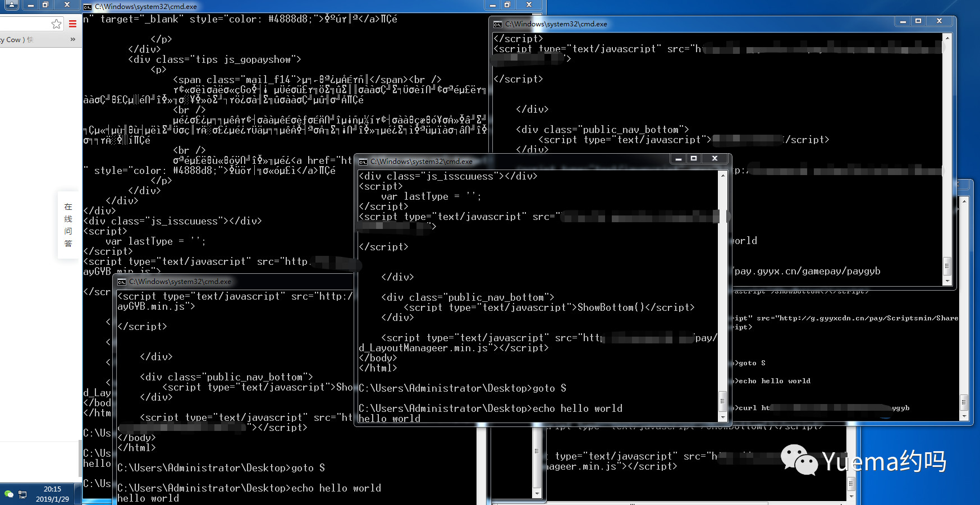Maximize the frontmost center cmd window

pyautogui.click(x=694, y=159)
